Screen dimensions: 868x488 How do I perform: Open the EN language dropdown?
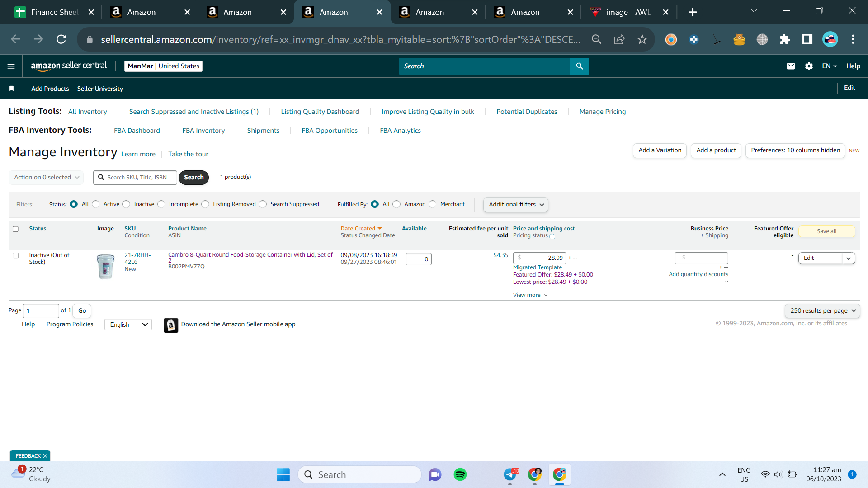click(830, 66)
